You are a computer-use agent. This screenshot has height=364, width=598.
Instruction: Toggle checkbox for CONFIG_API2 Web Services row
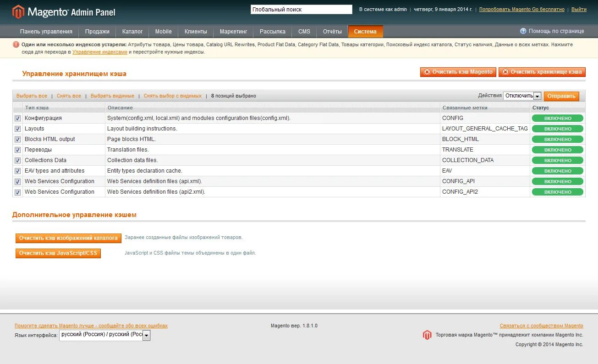pos(17,192)
